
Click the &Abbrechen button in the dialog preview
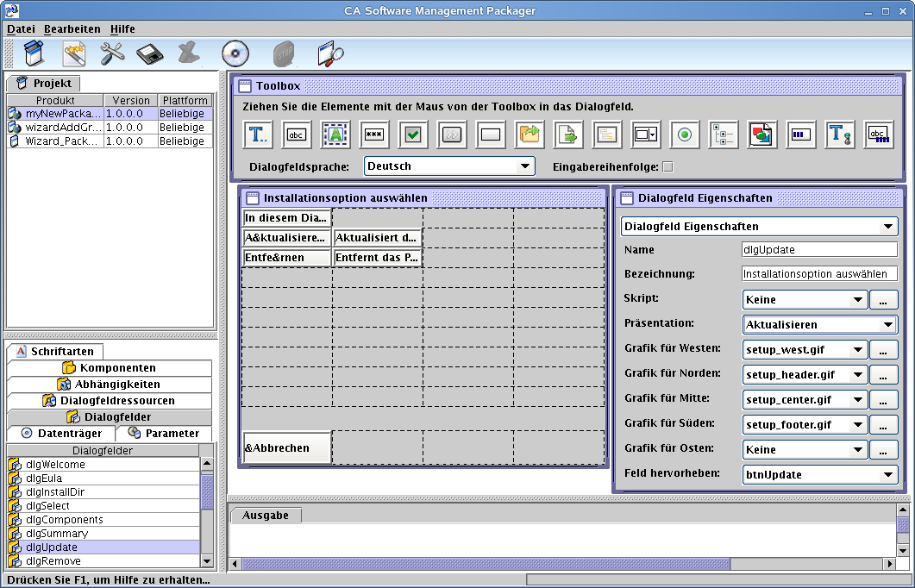(286, 447)
